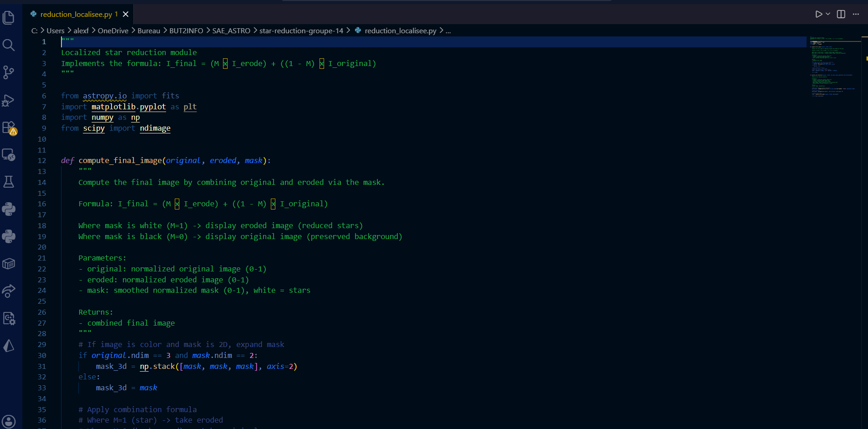This screenshot has height=429, width=868.
Task: Open Extensions view with warning badge
Action: click(9, 128)
